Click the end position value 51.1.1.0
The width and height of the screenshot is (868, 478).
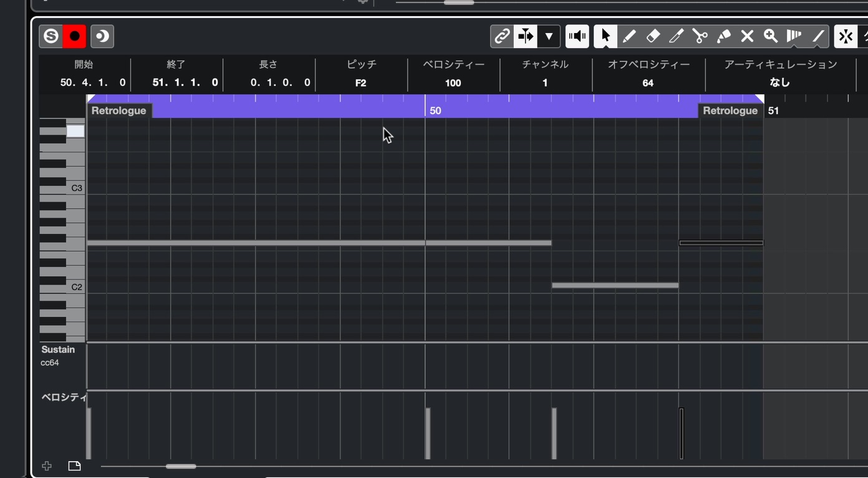pos(185,82)
